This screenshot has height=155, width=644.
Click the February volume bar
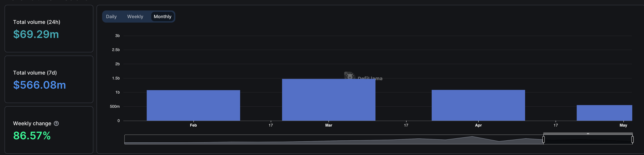(x=193, y=105)
